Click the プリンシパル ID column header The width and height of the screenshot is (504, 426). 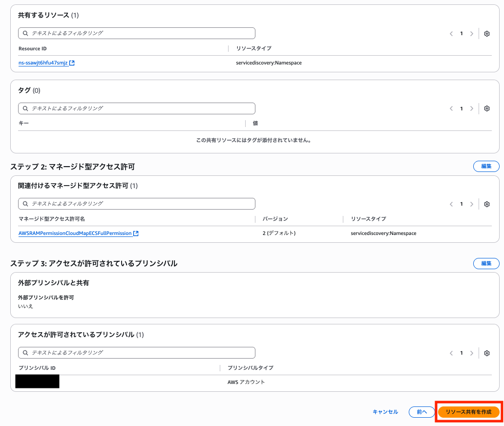tap(37, 368)
